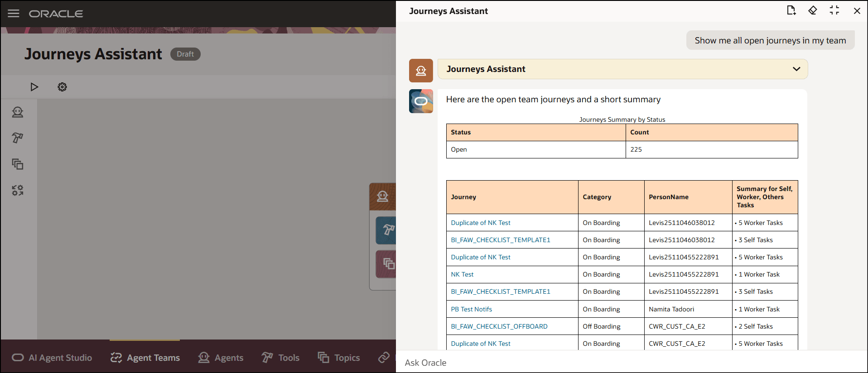
Task: Switch to Agent Teams tab
Action: (x=145, y=358)
